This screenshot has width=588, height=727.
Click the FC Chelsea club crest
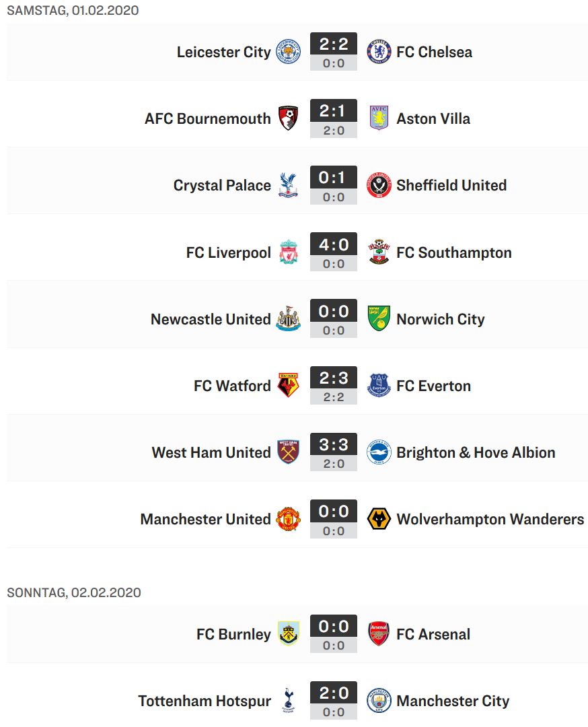coord(379,52)
